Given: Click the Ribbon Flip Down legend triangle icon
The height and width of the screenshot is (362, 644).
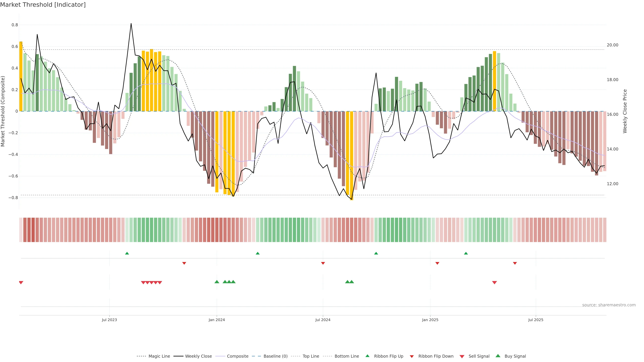Looking at the screenshot, I should click(412, 356).
